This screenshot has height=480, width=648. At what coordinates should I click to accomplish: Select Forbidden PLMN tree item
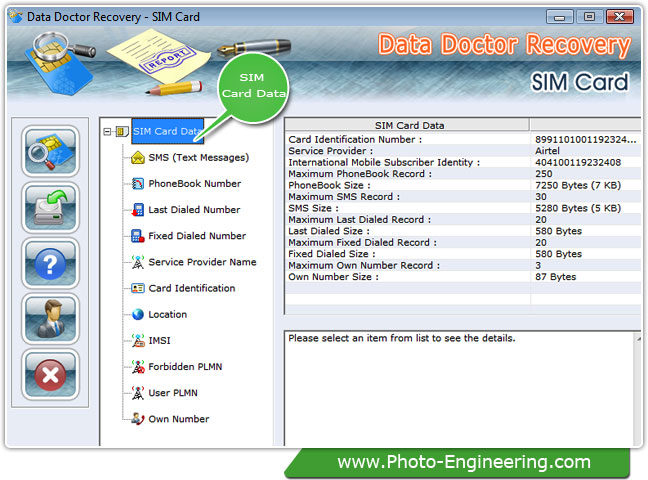tap(185, 367)
